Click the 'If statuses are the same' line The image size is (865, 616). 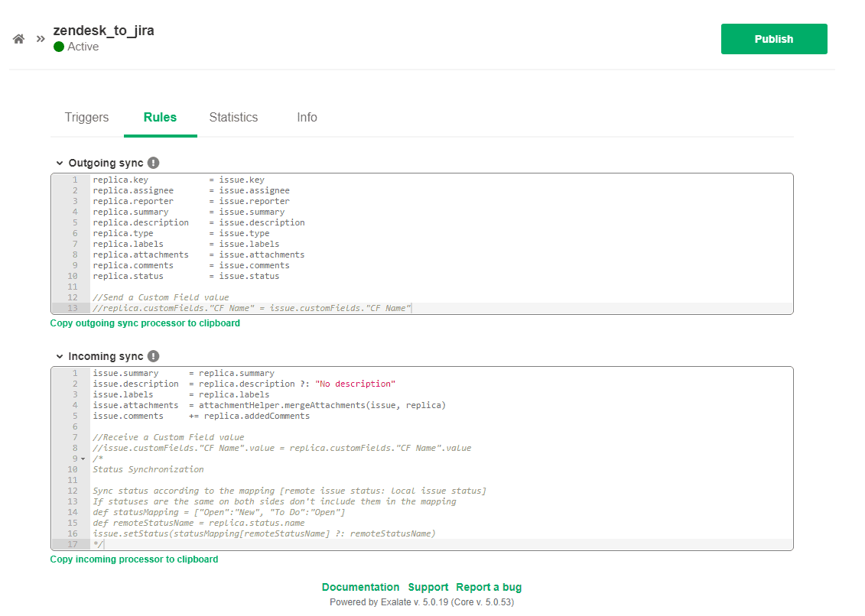pos(274,502)
